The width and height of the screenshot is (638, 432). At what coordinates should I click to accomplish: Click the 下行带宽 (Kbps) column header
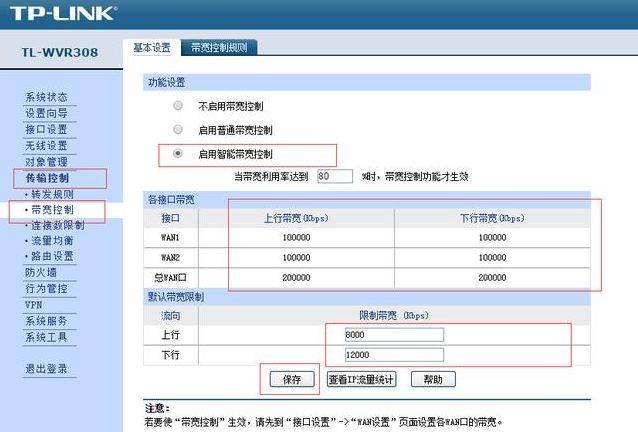click(x=492, y=218)
